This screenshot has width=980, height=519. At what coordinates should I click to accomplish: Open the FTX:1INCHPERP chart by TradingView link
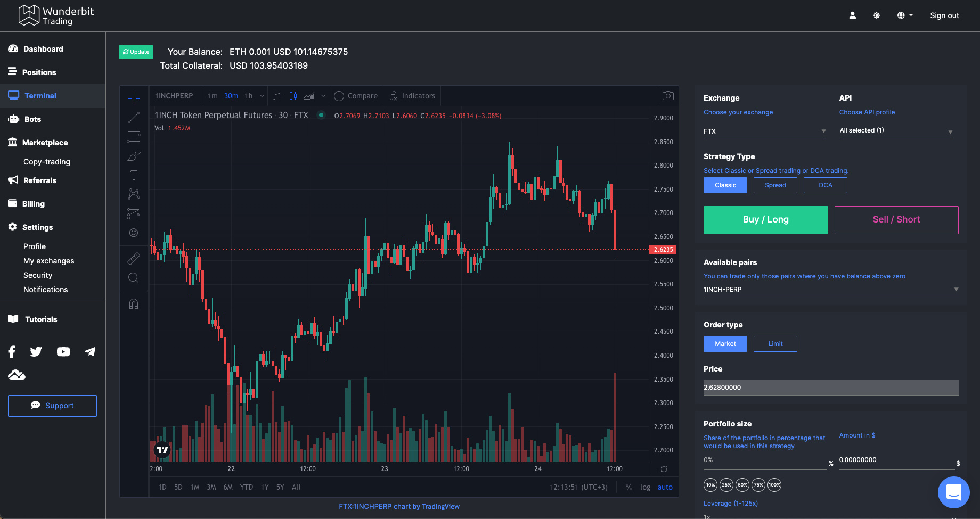399,506
